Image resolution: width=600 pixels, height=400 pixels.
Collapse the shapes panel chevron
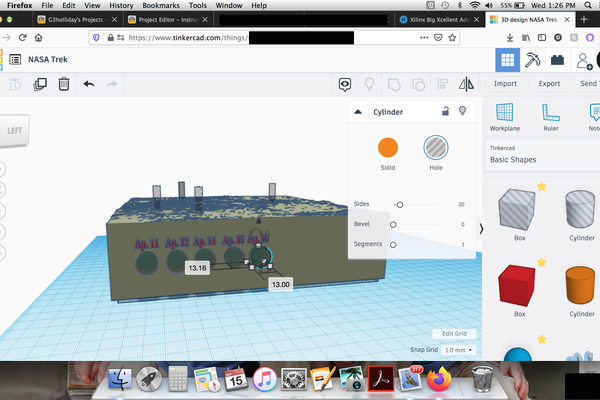click(481, 229)
